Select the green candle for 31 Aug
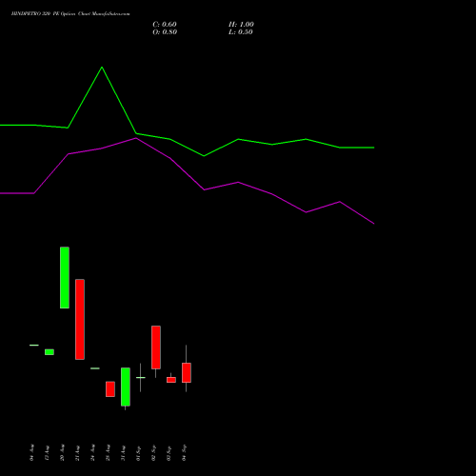This screenshot has width=476, height=476. coord(126,387)
